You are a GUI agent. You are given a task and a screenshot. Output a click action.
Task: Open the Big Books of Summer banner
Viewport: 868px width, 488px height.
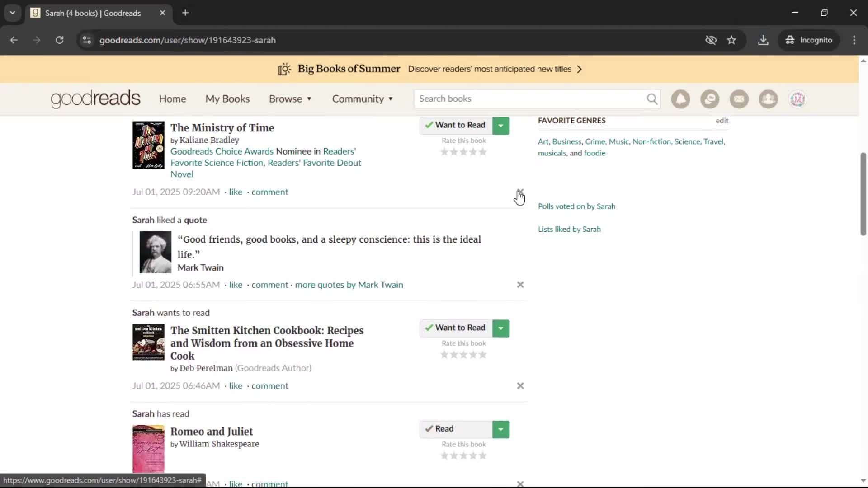pos(429,69)
